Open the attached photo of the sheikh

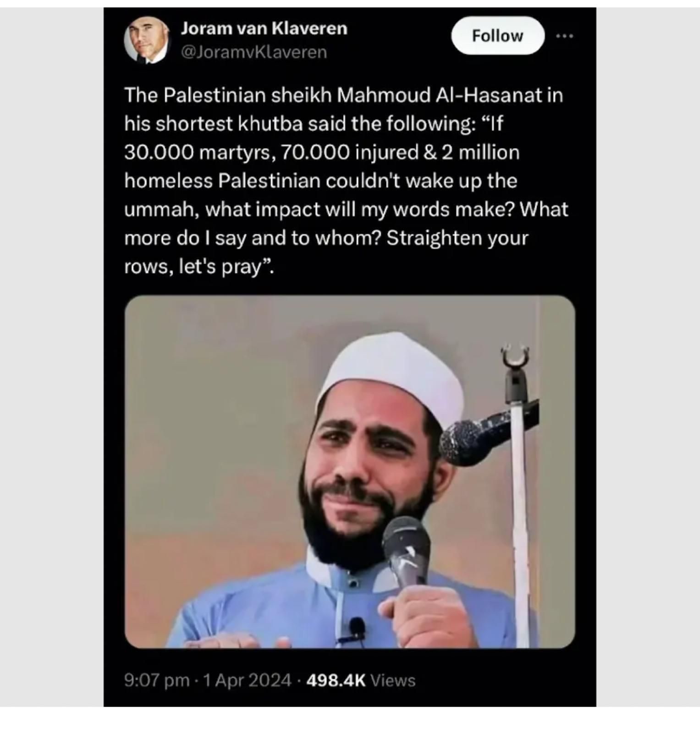tap(350, 472)
